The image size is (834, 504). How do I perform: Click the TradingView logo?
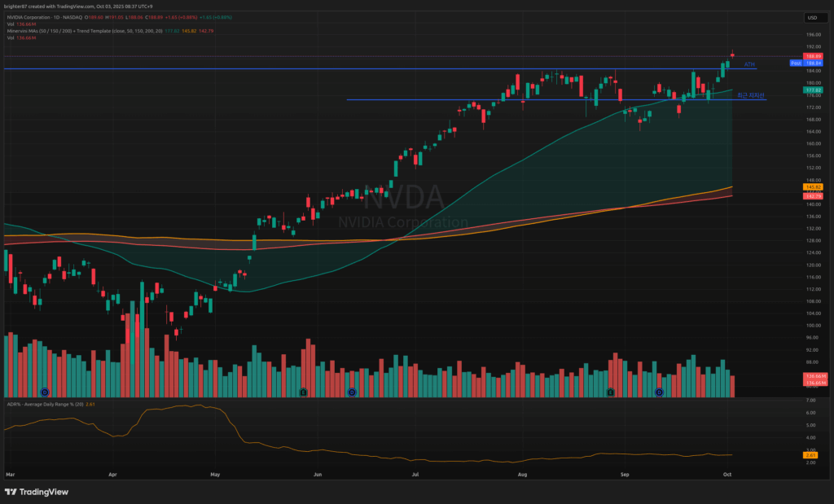37,492
